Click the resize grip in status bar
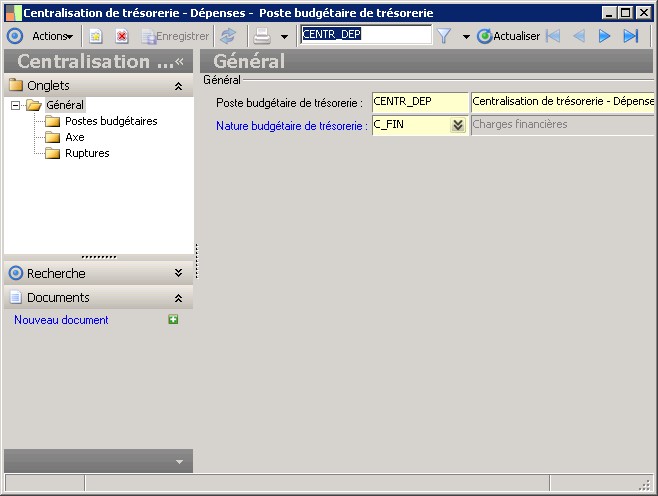Image resolution: width=658 pixels, height=496 pixels. (645, 485)
